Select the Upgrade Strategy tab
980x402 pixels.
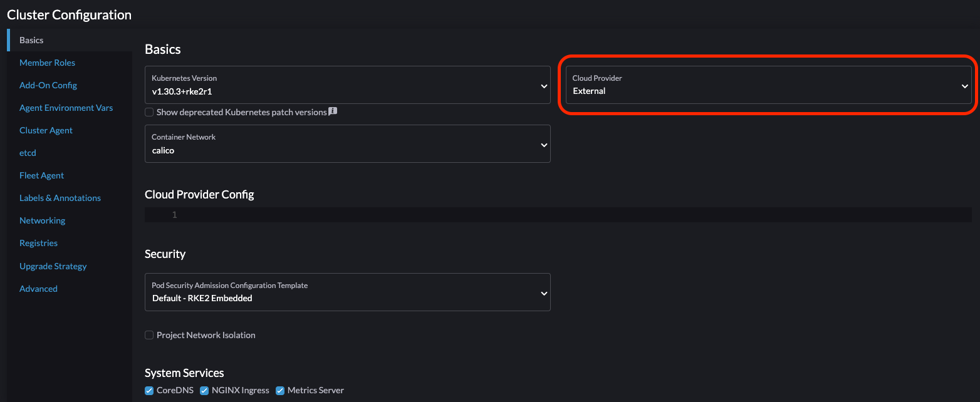pyautogui.click(x=53, y=266)
